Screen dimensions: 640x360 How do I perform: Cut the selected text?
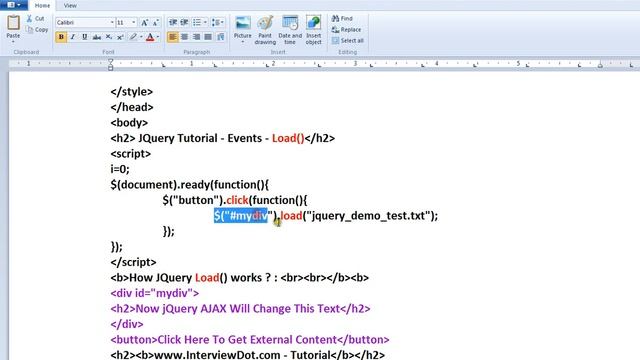coord(36,18)
